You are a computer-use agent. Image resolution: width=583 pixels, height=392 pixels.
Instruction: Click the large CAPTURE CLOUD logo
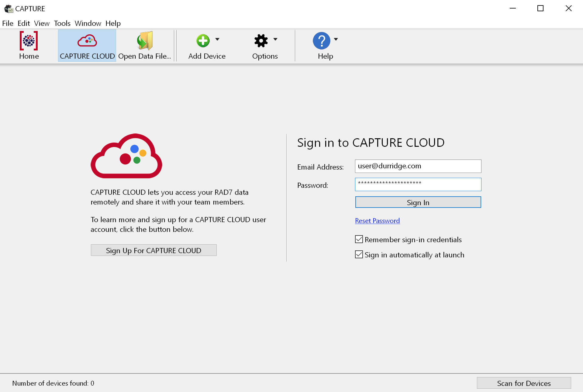point(126,156)
